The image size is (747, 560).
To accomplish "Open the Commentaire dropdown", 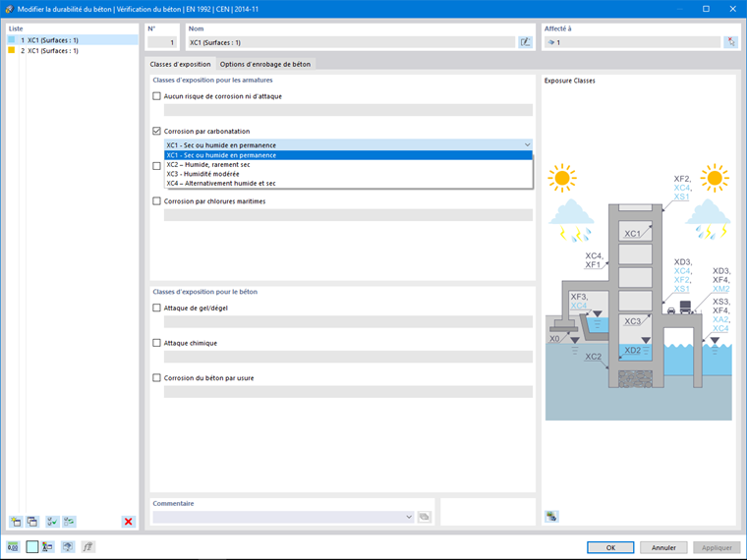I will [x=409, y=517].
